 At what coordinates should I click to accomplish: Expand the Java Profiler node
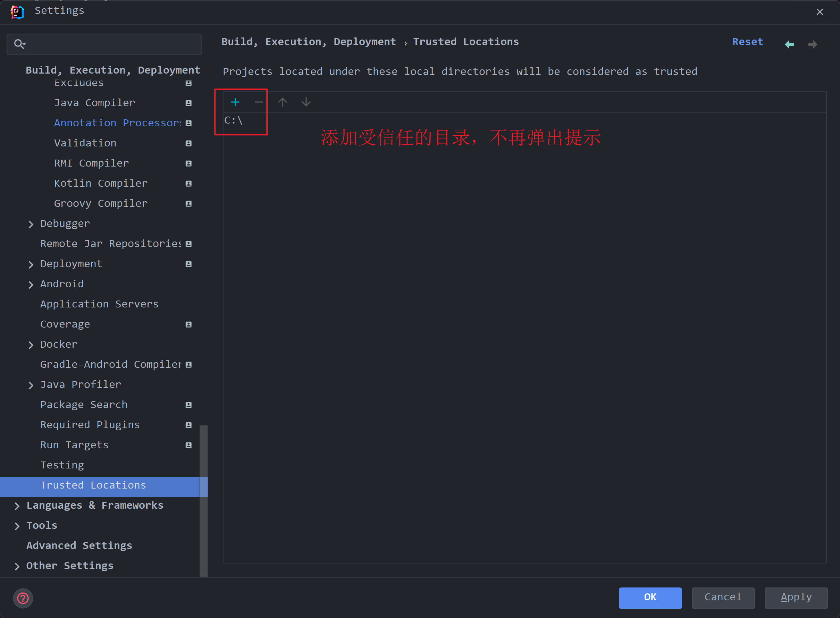31,385
